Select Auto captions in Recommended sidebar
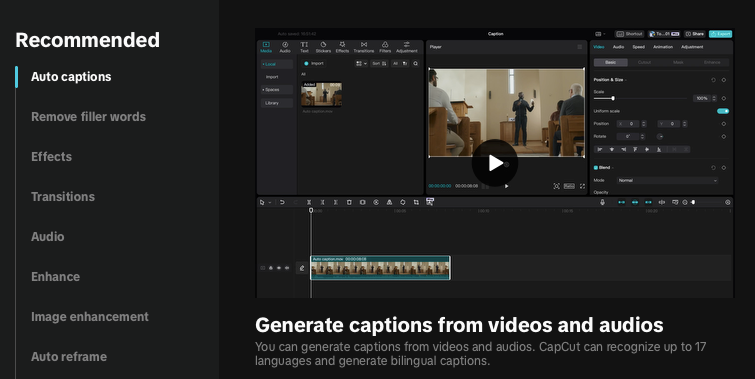The height and width of the screenshot is (379, 755). click(71, 77)
